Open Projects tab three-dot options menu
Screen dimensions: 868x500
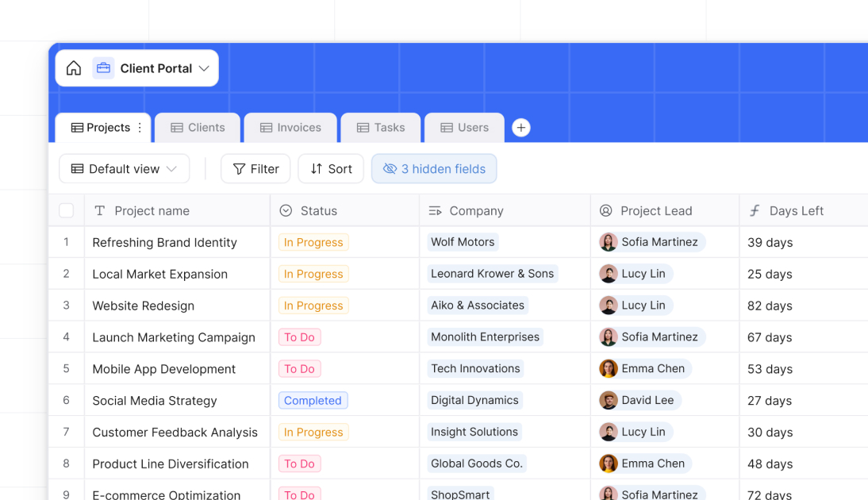(x=140, y=128)
